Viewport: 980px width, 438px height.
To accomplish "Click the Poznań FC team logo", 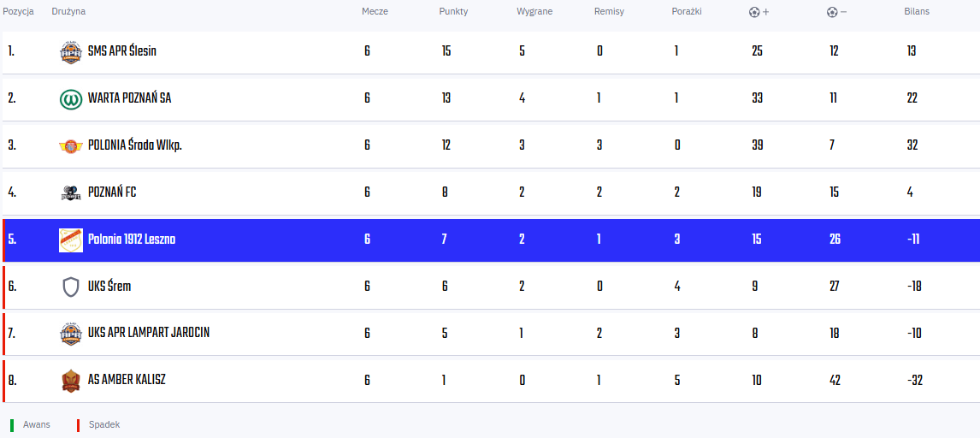I will click(71, 192).
